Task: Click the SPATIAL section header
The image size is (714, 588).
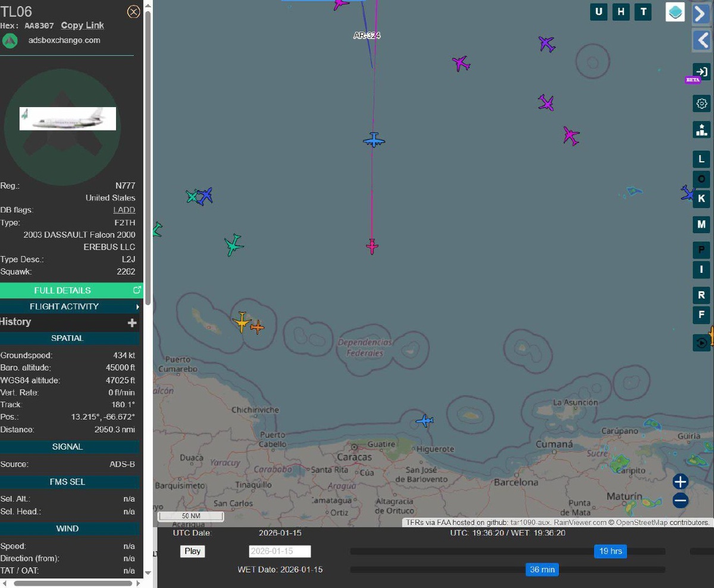Action: [67, 338]
